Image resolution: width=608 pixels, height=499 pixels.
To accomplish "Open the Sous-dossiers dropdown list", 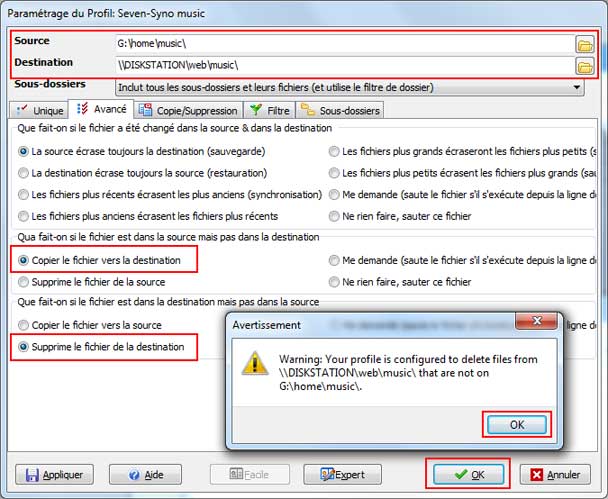I will click(349, 88).
